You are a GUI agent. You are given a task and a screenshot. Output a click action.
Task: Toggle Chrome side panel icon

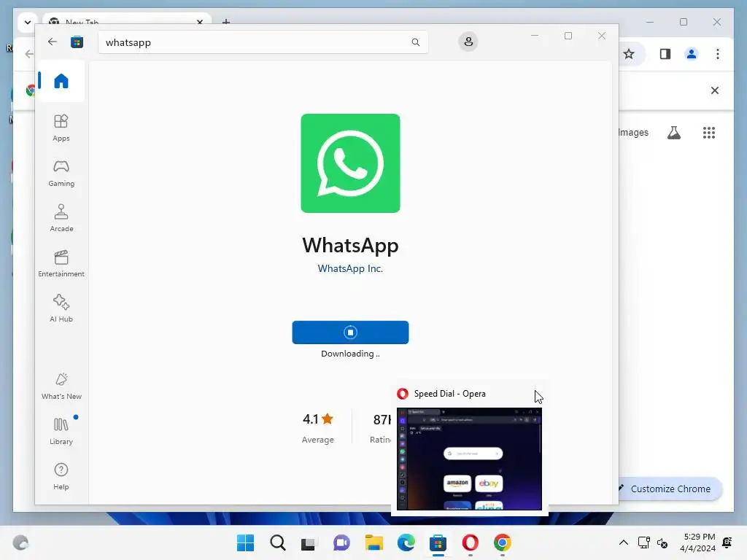665,54
